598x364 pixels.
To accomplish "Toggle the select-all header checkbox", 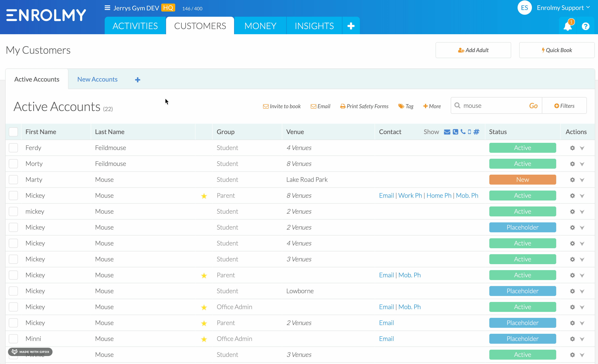I will point(13,132).
